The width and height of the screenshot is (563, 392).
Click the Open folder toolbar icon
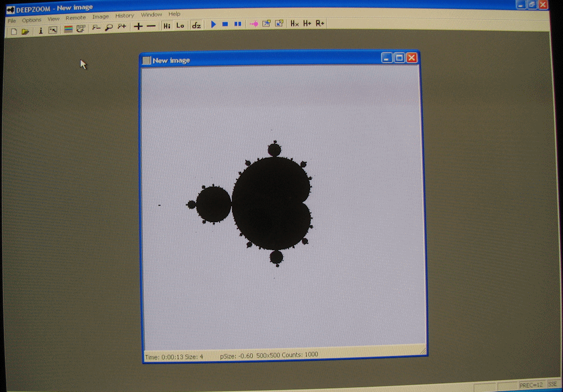coord(25,31)
